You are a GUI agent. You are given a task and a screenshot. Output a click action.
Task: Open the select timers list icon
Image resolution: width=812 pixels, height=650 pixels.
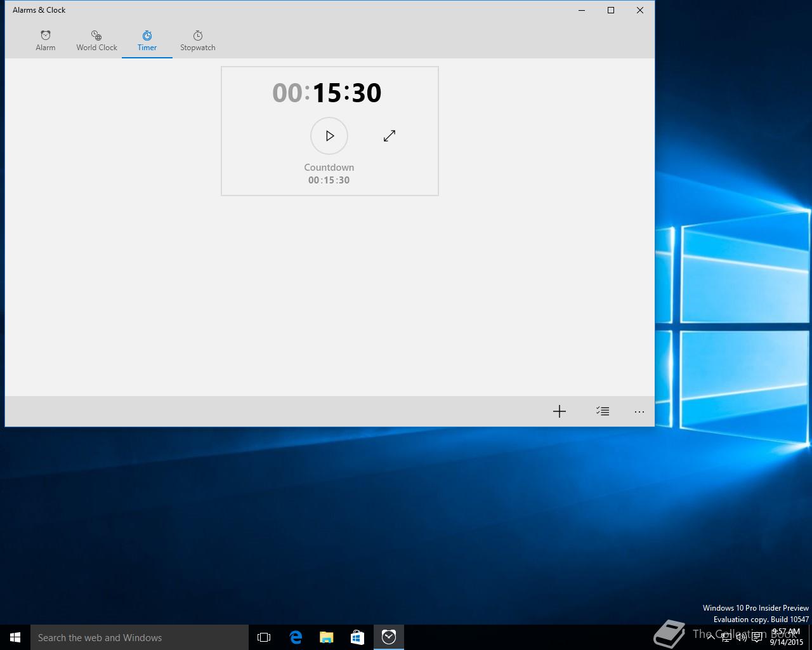click(603, 411)
